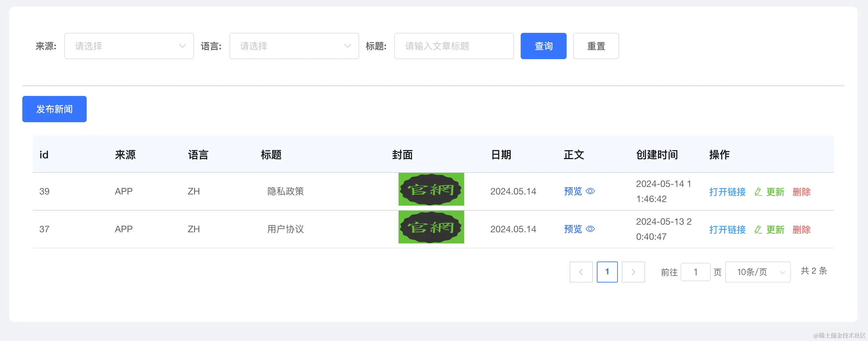
Task: Open the 来源 dropdown arrow icon
Action: [182, 46]
